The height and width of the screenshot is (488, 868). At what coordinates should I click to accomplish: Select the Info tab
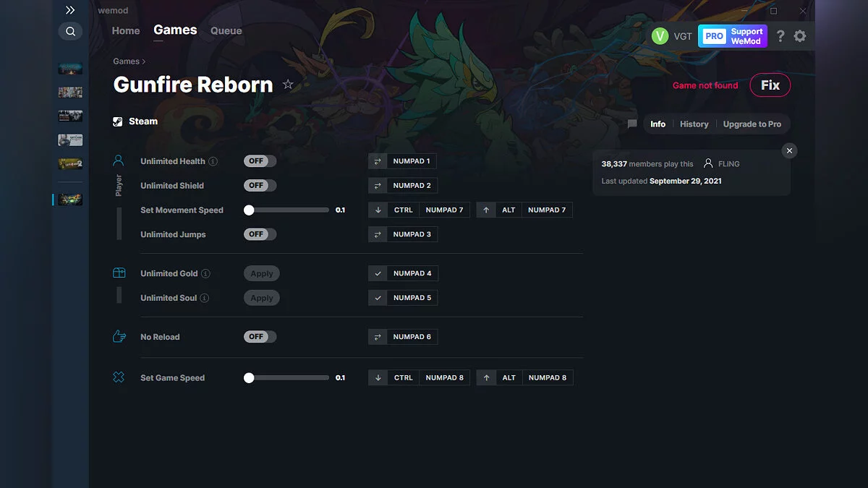[658, 124]
